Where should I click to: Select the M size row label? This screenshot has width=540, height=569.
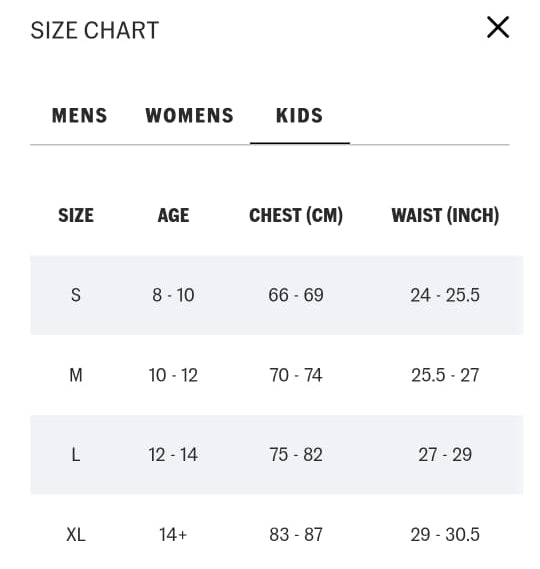[76, 375]
